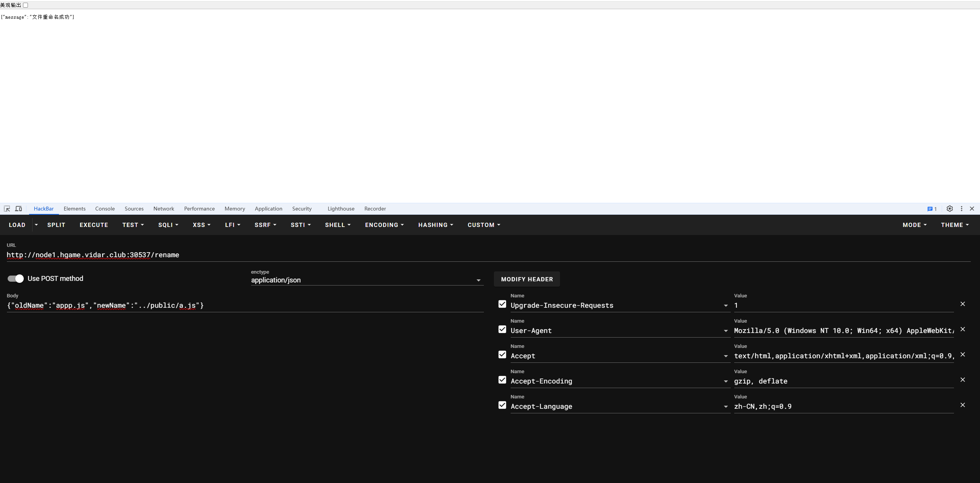Remove the Upgrade-Insecure-Requests header row
This screenshot has height=483, width=980.
tap(962, 304)
